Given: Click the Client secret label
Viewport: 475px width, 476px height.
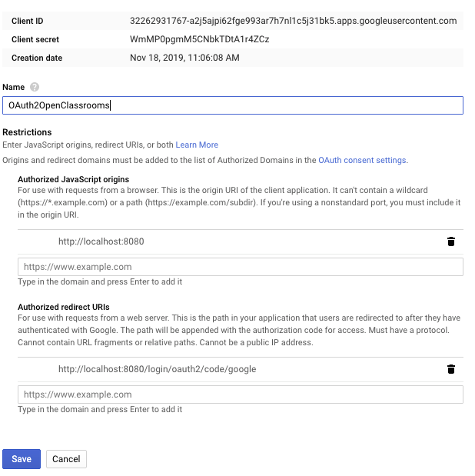Looking at the screenshot, I should pos(35,39).
